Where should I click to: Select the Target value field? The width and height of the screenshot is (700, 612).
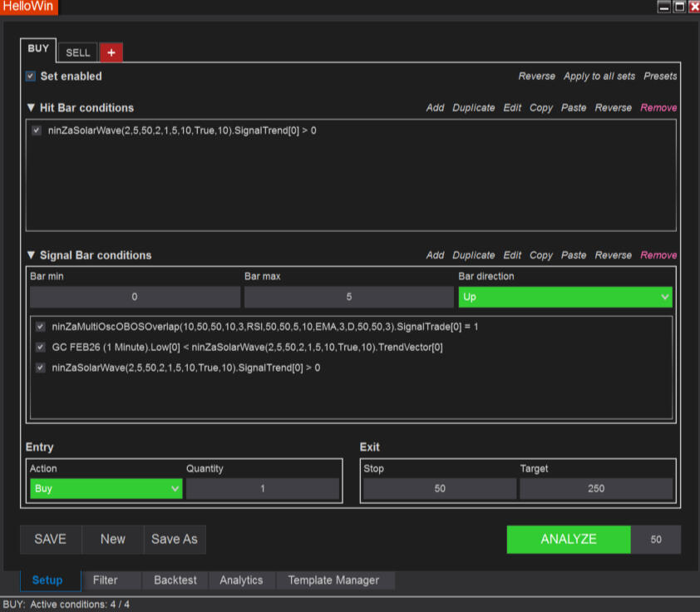click(x=596, y=489)
